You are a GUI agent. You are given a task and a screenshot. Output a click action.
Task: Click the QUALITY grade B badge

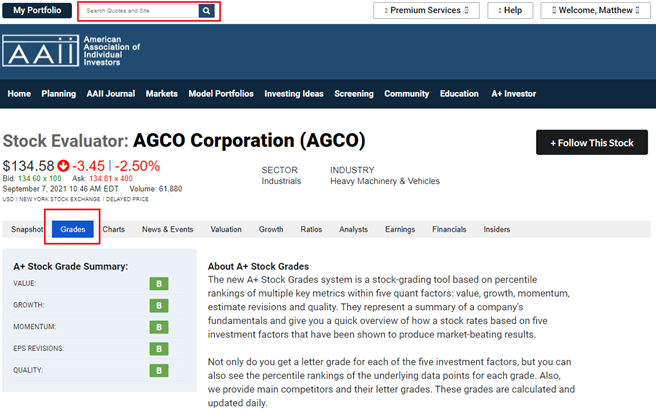click(x=159, y=370)
